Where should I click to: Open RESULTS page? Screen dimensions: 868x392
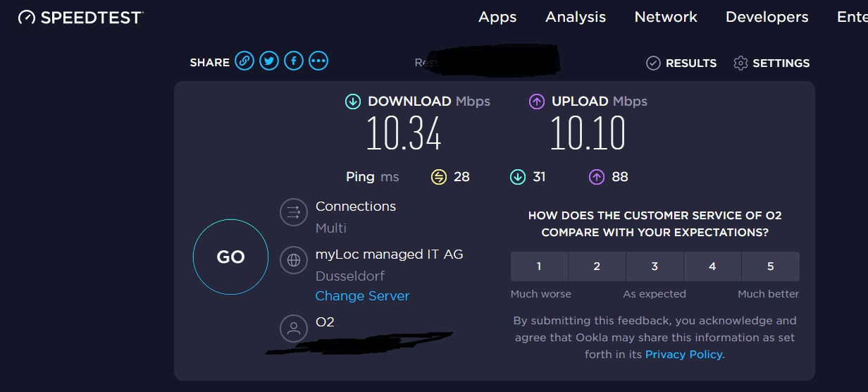tap(681, 63)
